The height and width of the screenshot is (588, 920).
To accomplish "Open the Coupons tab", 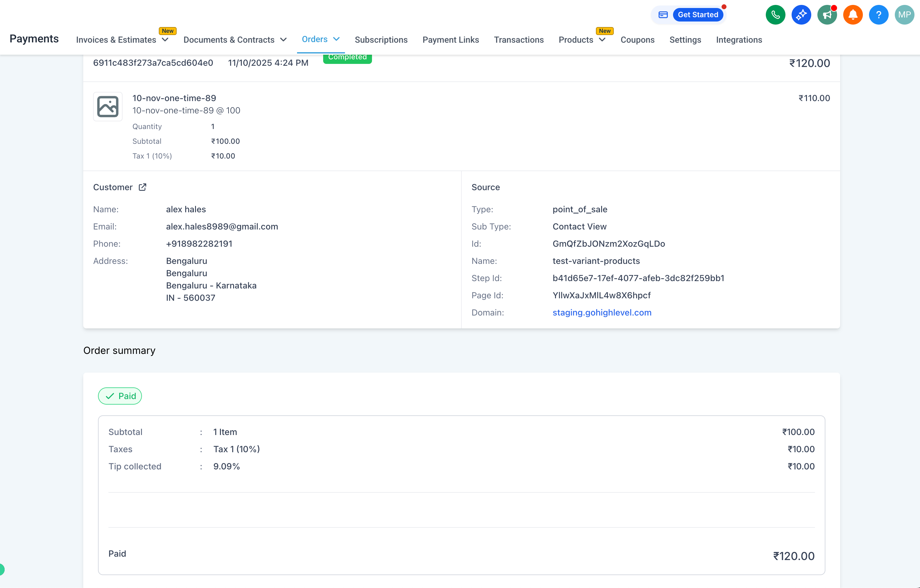I will (637, 40).
